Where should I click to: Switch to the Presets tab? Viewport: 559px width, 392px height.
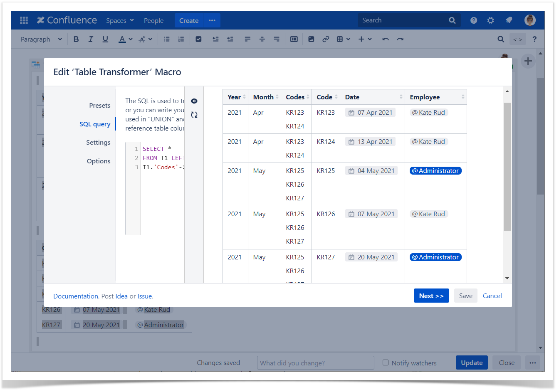pos(99,106)
